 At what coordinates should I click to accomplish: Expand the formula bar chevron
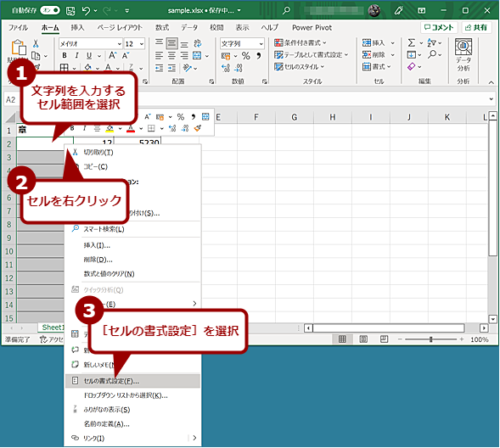click(x=491, y=99)
